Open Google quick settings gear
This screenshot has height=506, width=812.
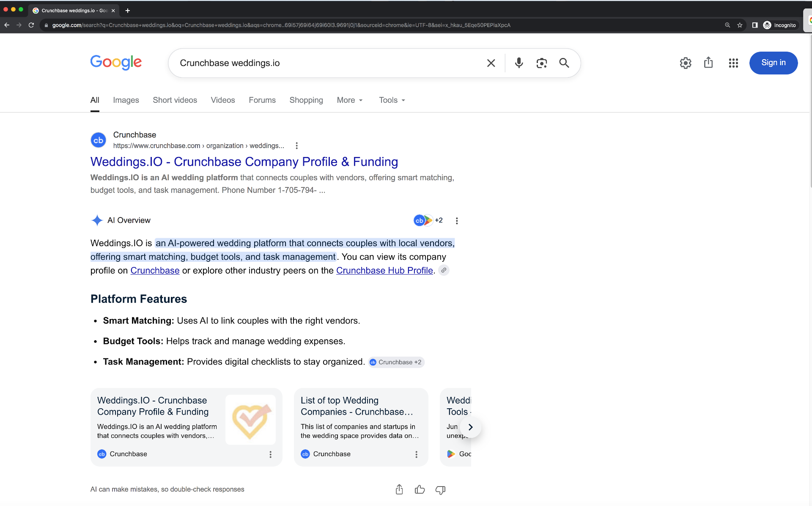pyautogui.click(x=686, y=63)
